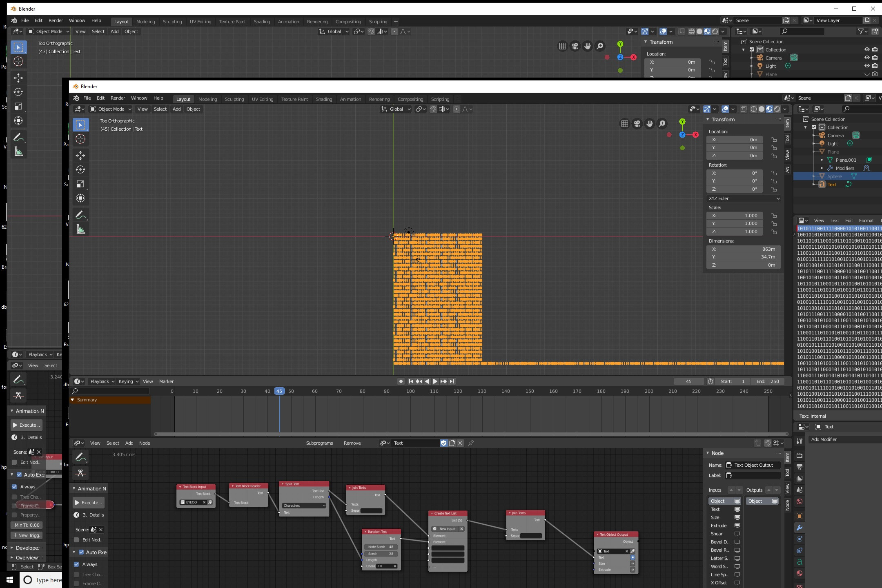The image size is (882, 588).
Task: Click the zoom view magnifier icon in front viewport
Action: tap(662, 124)
